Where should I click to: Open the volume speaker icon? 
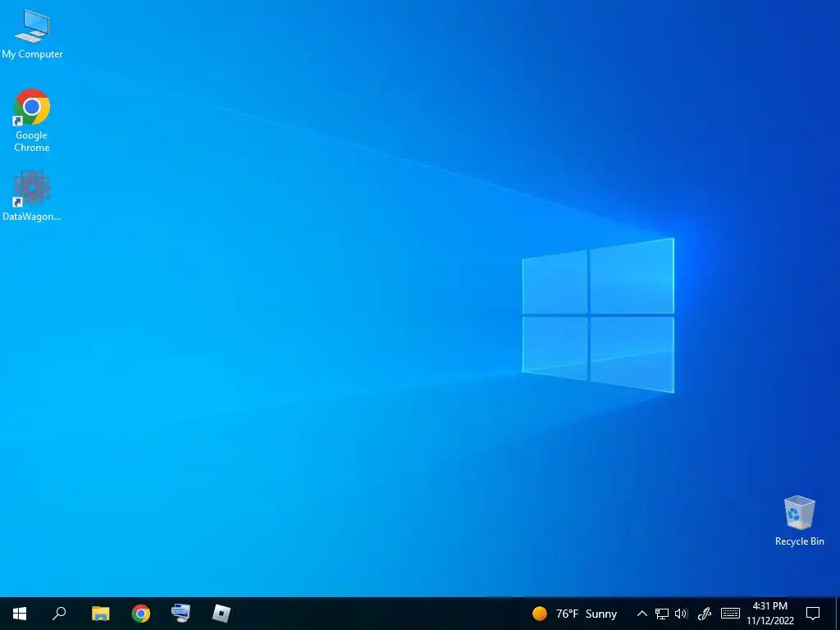[682, 614]
